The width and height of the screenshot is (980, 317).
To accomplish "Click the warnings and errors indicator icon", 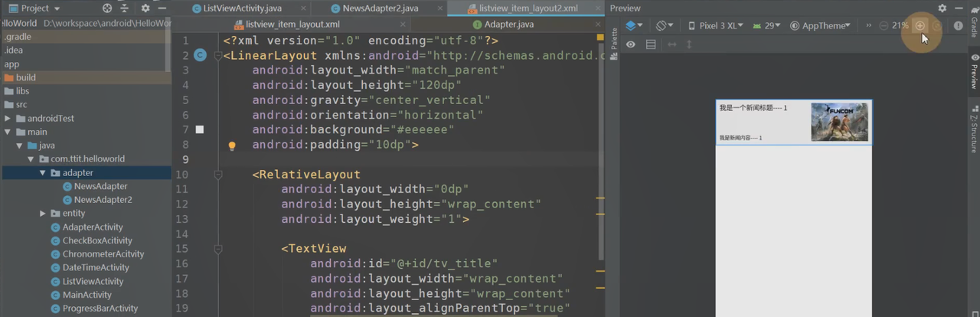I will click(x=958, y=25).
